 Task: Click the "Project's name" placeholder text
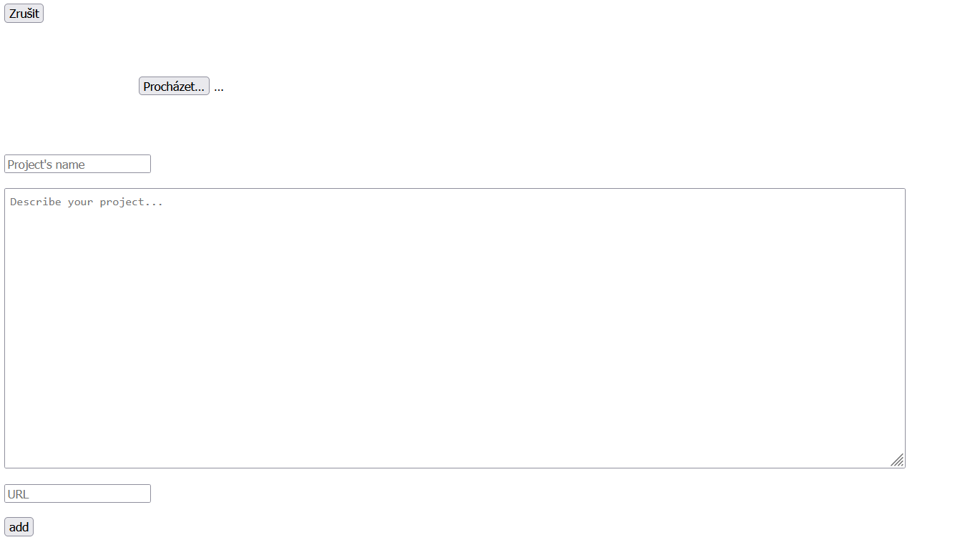pos(46,164)
